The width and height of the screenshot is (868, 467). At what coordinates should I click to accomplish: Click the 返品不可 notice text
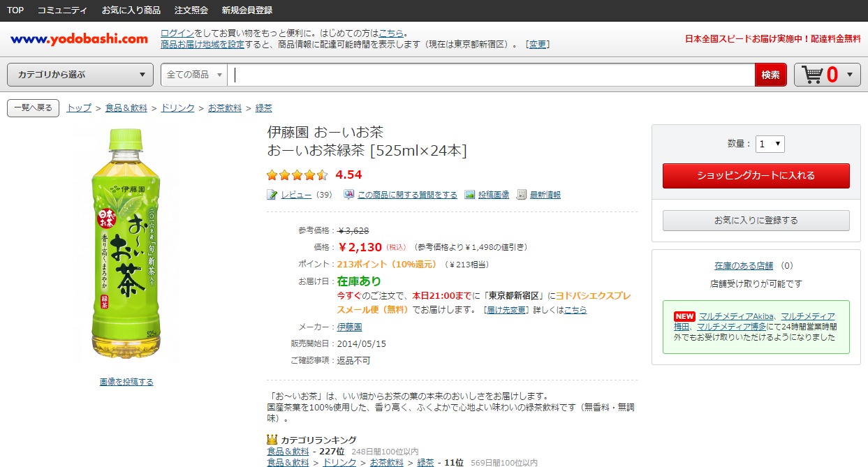354,360
